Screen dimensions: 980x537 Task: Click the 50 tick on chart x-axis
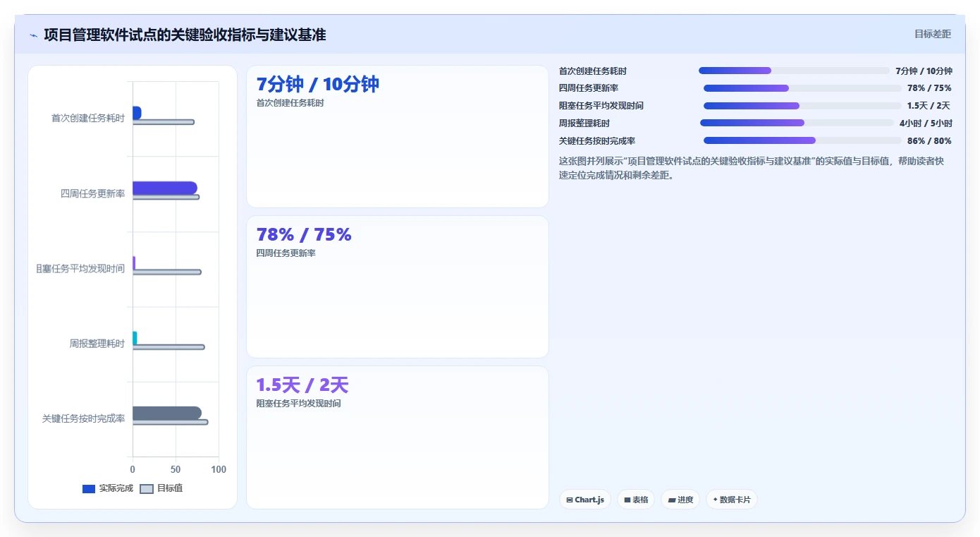point(176,469)
